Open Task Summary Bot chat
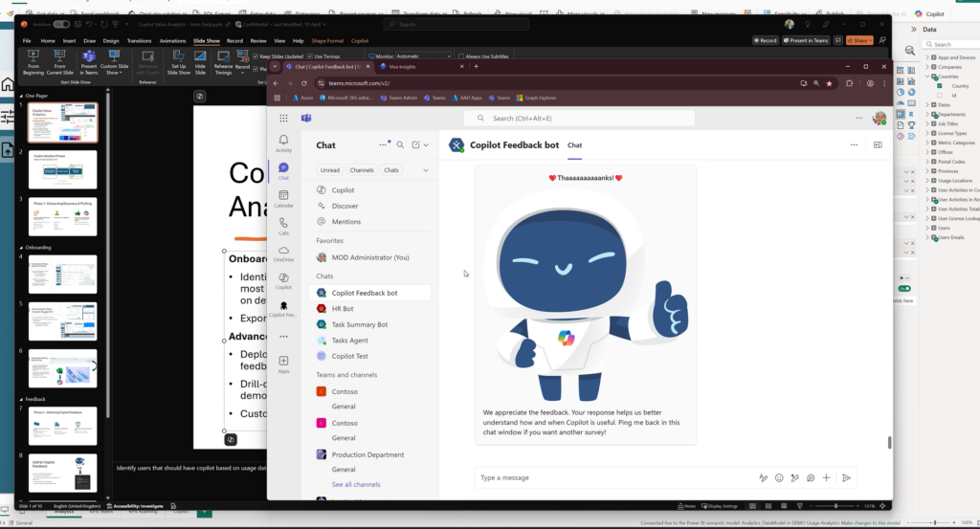This screenshot has height=529, width=980. pos(370,325)
